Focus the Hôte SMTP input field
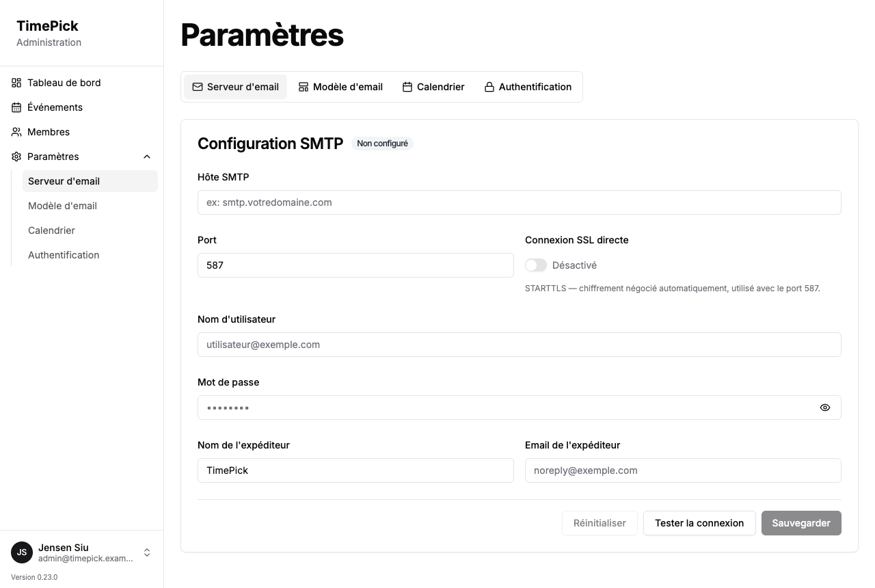This screenshot has width=875, height=588. 520,202
